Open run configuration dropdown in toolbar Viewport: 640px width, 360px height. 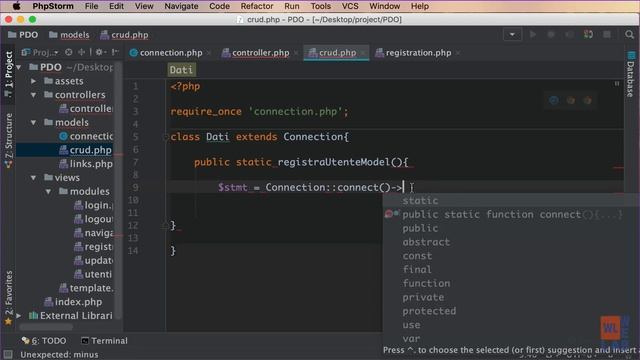click(512, 35)
